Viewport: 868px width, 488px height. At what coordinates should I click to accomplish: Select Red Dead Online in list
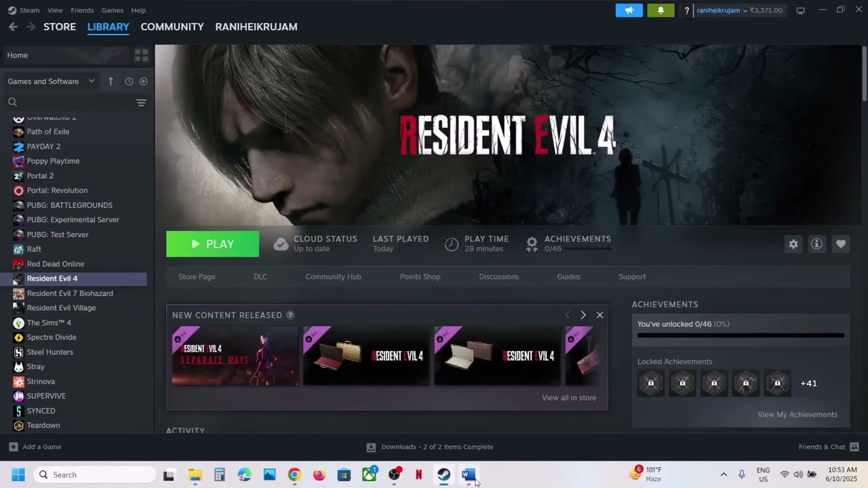pos(55,264)
